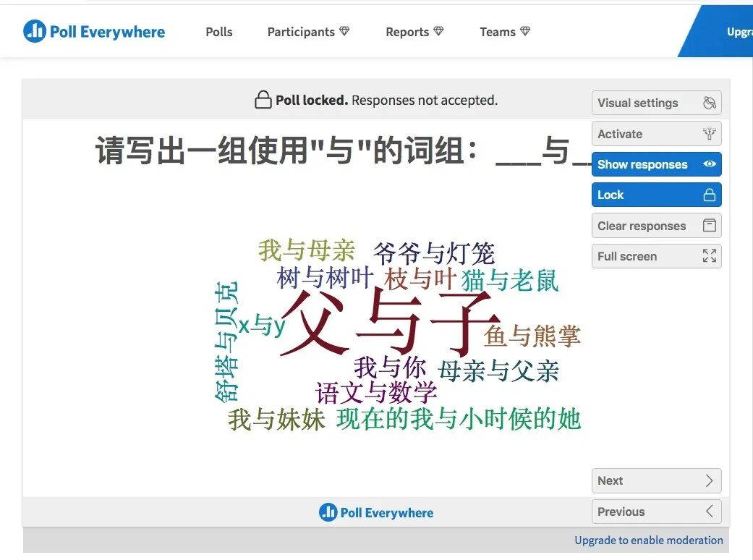Screen dimensions: 753x560
Task: Click the diamond icon next to Reports
Action: click(438, 32)
